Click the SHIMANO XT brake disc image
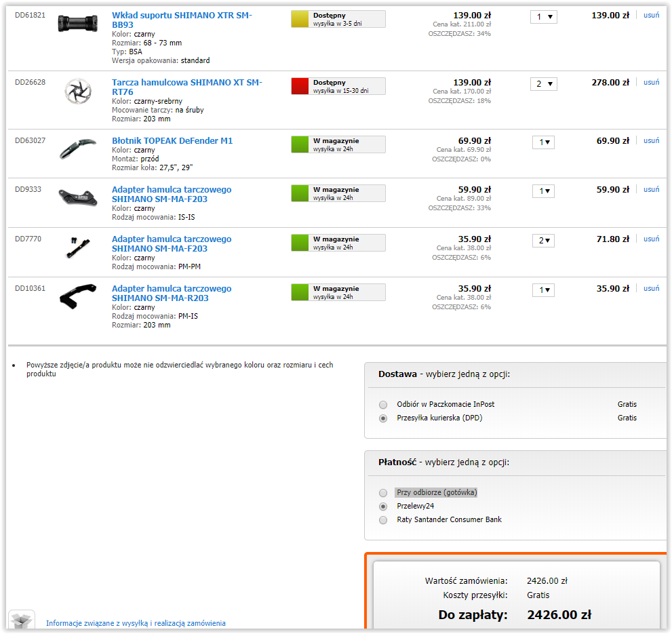This screenshot has width=672, height=634. [x=77, y=92]
